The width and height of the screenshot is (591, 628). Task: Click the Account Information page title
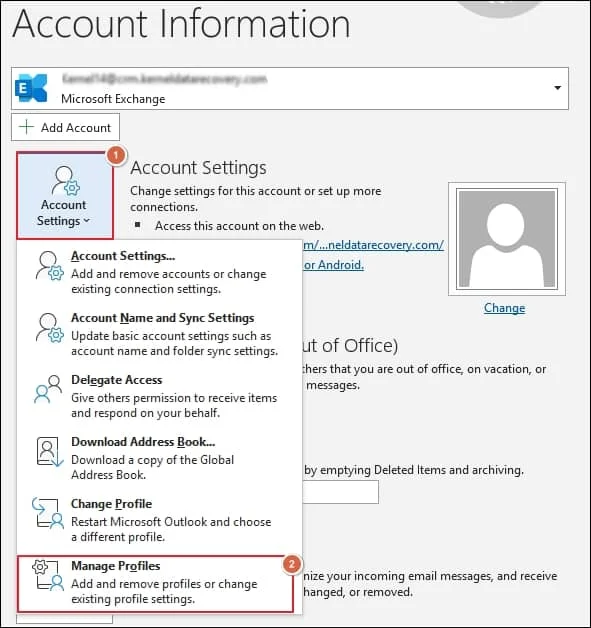tap(181, 24)
